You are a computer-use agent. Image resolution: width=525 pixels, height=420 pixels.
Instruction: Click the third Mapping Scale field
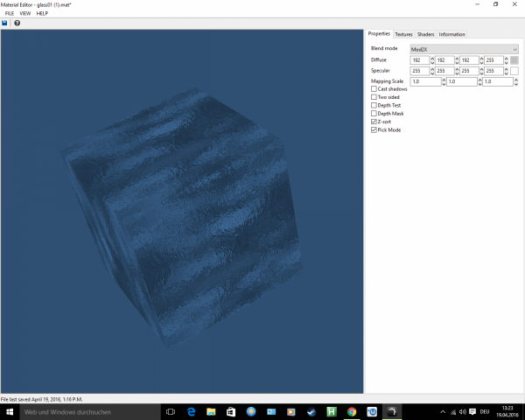coord(498,81)
